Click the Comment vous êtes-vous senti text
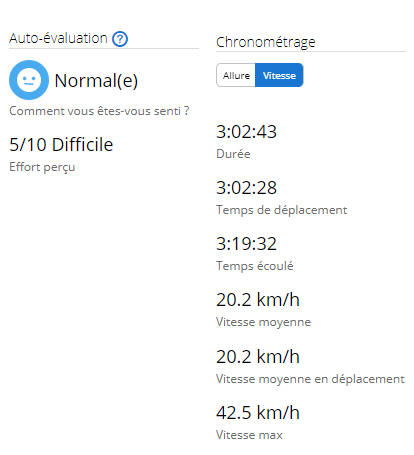Screen dimensions: 414x455 (x=99, y=111)
